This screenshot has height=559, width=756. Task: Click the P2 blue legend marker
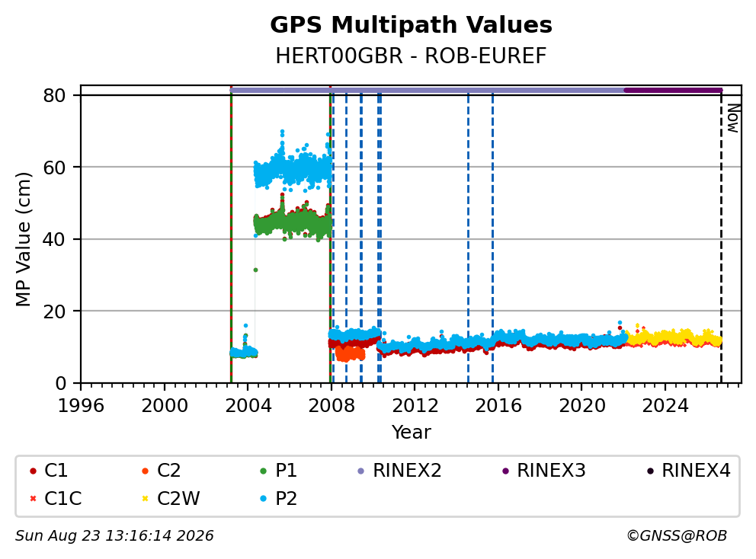(263, 498)
